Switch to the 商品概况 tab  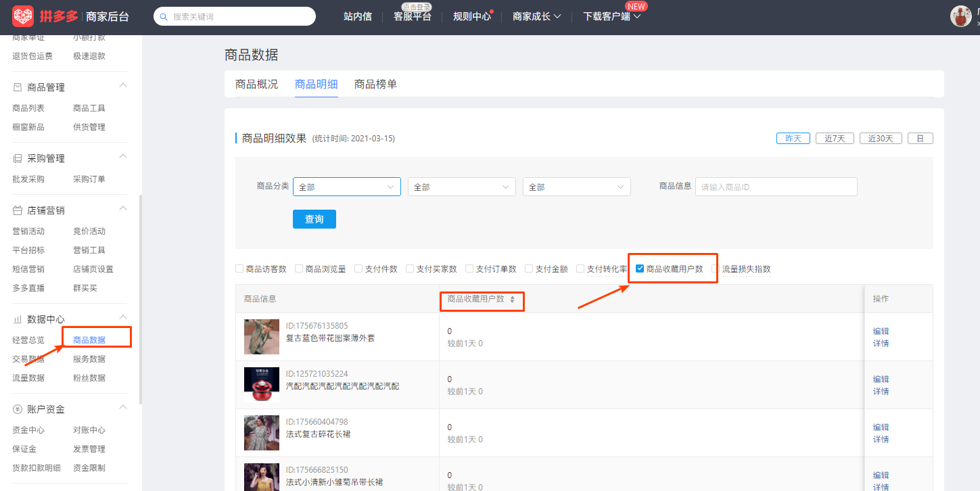click(256, 85)
